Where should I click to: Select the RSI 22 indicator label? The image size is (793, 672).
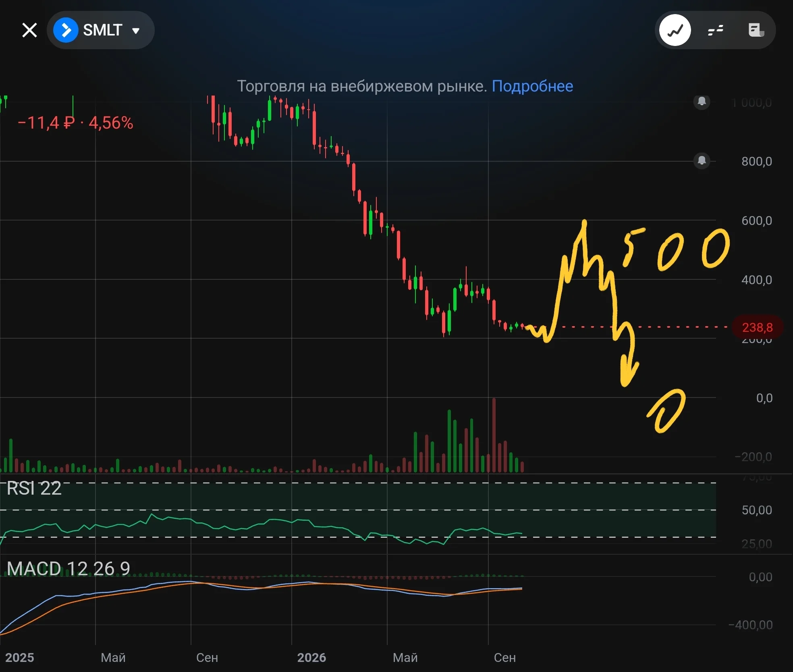(34, 488)
